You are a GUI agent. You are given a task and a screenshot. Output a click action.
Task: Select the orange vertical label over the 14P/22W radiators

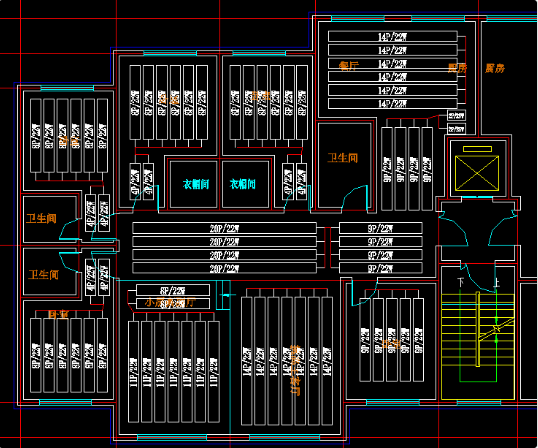[x=296, y=370]
